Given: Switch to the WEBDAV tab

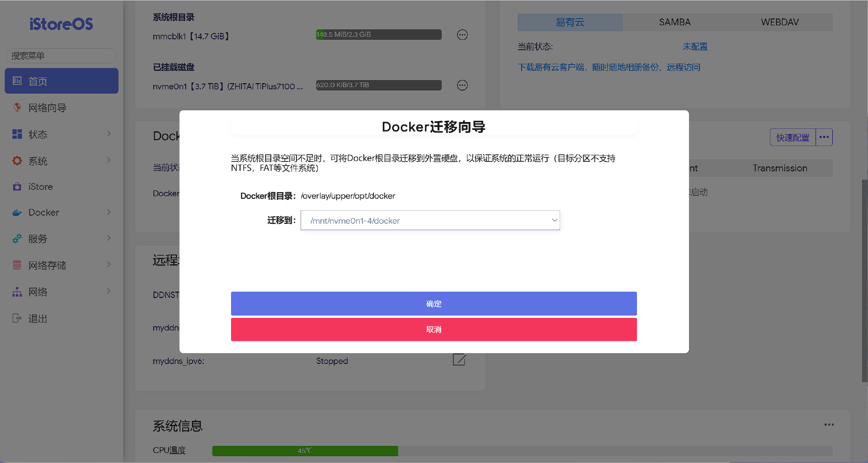Looking at the screenshot, I should tap(779, 22).
